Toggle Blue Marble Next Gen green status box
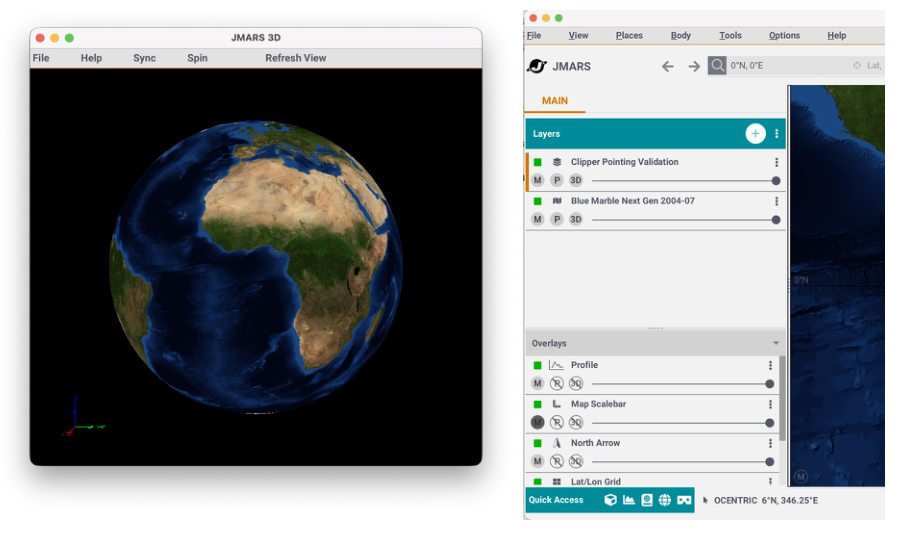Viewport: 920px width, 535px height. [x=537, y=201]
